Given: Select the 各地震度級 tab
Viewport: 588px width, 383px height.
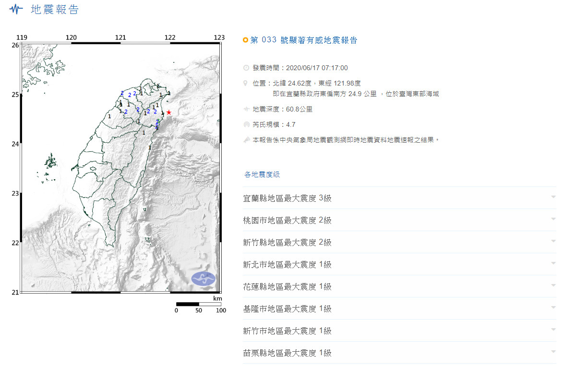Looking at the screenshot, I should (x=262, y=174).
